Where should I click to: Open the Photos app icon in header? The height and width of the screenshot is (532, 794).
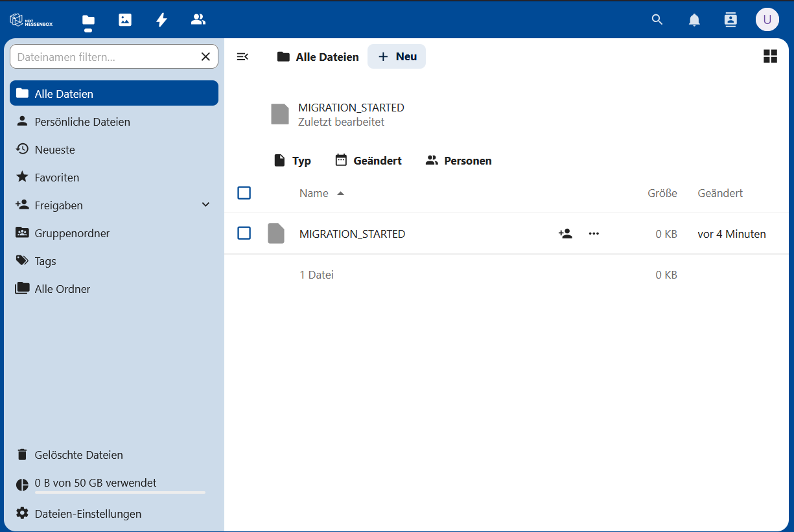coord(125,19)
